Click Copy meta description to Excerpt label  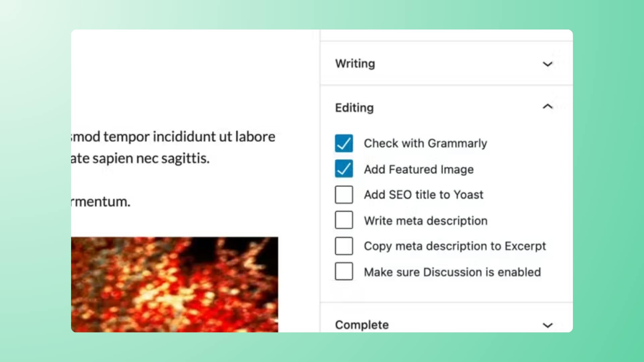455,246
